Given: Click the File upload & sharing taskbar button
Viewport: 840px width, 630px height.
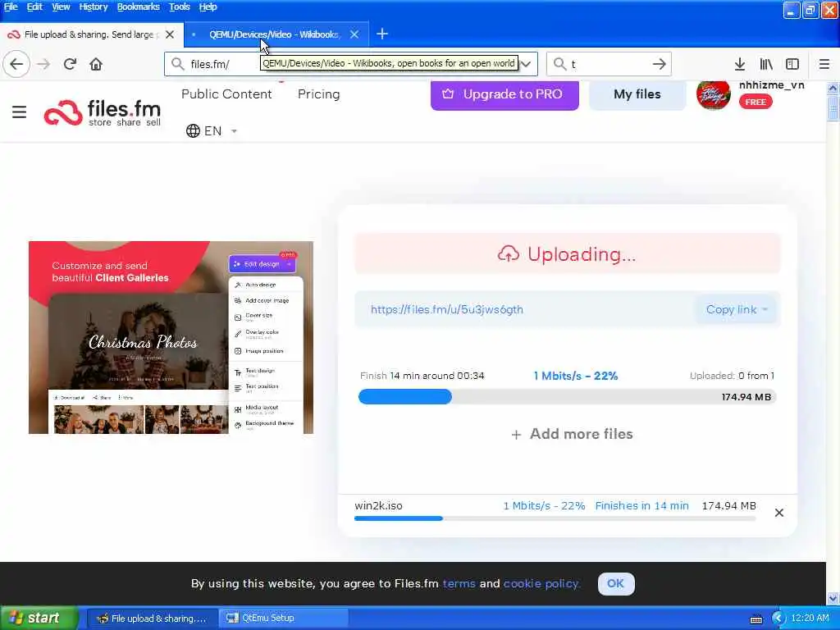Looking at the screenshot, I should pos(152,619).
